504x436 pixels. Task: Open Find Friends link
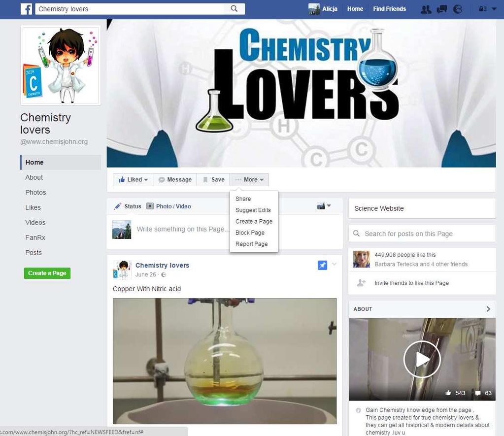pyautogui.click(x=389, y=9)
